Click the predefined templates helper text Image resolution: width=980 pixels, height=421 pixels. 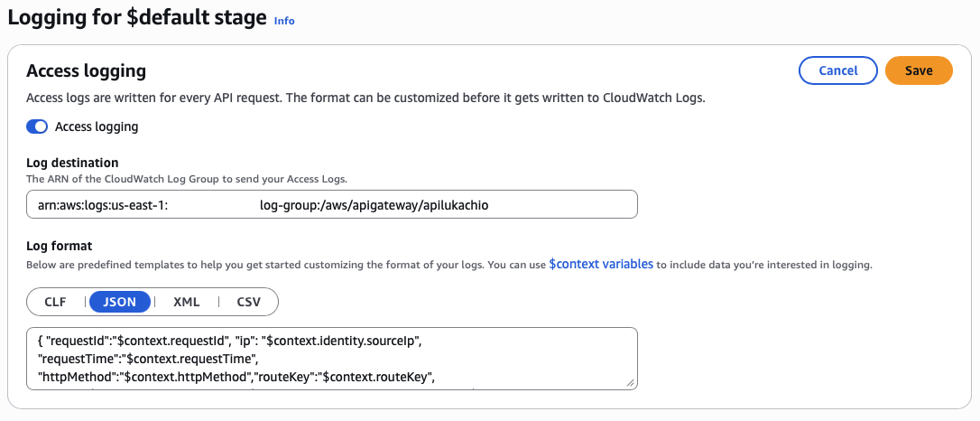point(271,265)
